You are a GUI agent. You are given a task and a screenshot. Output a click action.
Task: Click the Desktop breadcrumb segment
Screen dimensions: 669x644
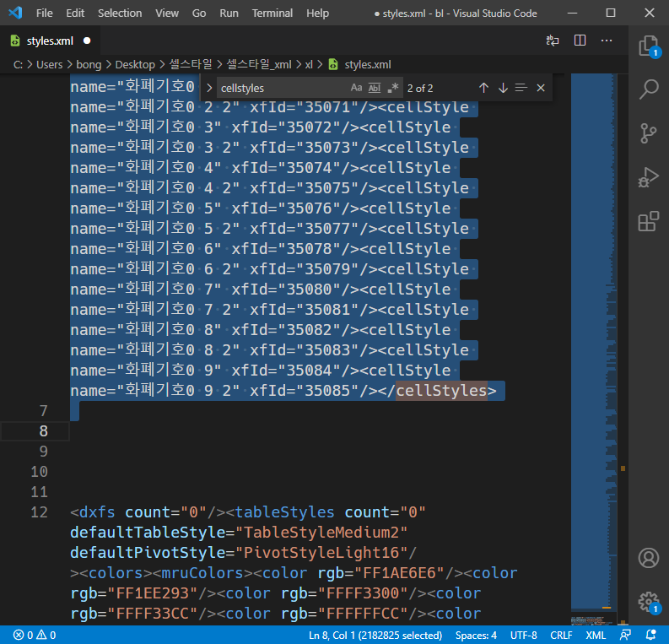coord(135,64)
